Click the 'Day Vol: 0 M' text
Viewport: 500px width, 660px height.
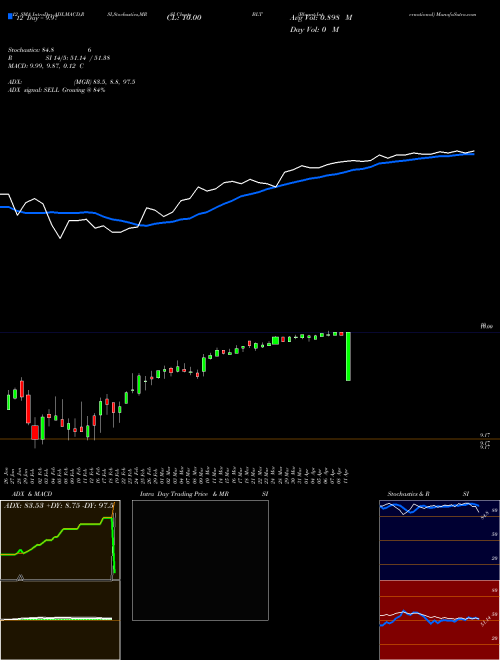pos(314,30)
